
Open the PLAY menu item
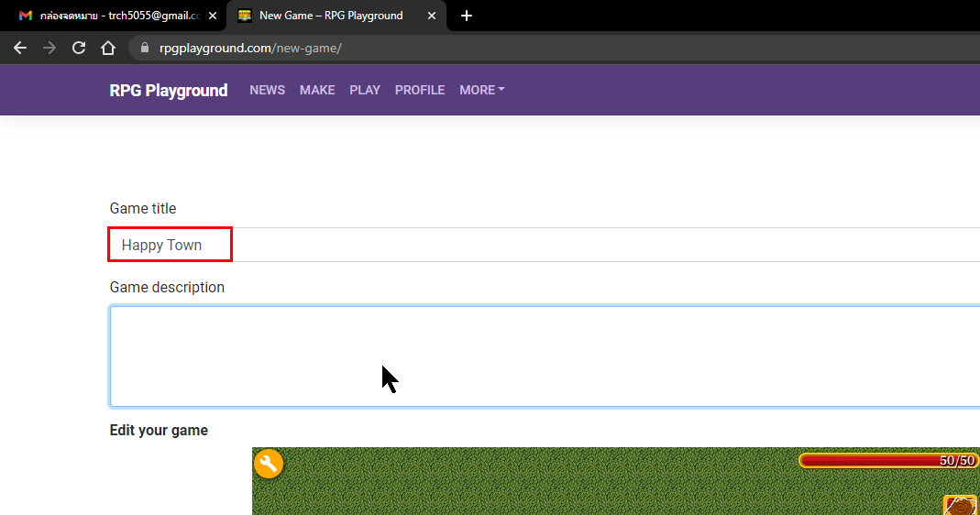[364, 90]
